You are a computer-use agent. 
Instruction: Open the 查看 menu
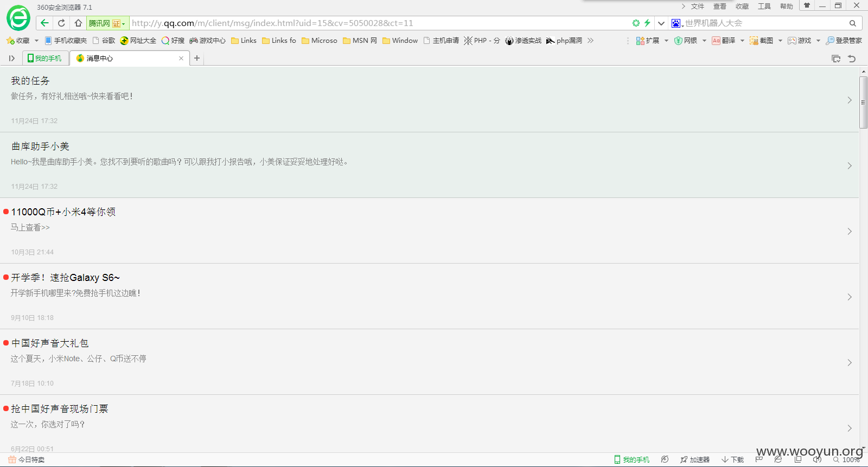(x=720, y=7)
